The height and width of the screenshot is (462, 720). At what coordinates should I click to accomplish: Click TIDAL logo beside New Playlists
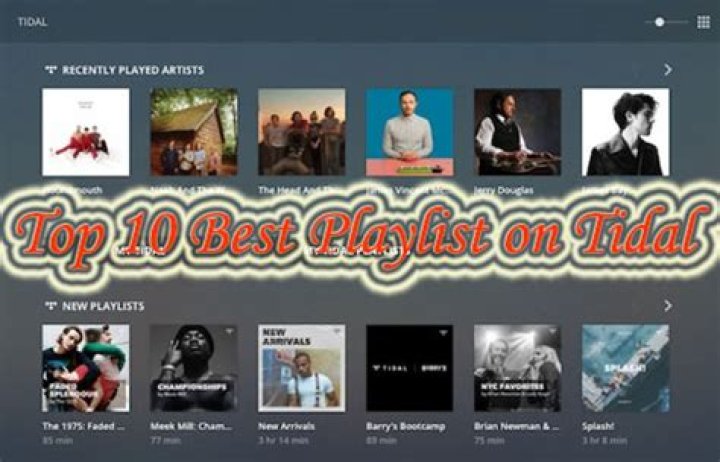coord(51,306)
